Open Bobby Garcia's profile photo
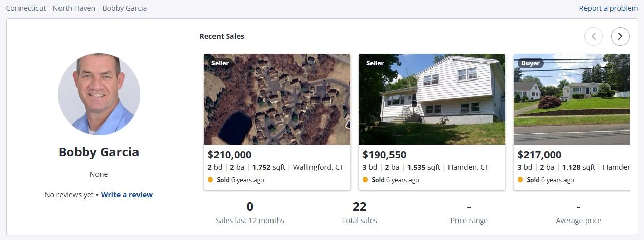Image resolution: width=644 pixels, height=240 pixels. click(x=99, y=94)
